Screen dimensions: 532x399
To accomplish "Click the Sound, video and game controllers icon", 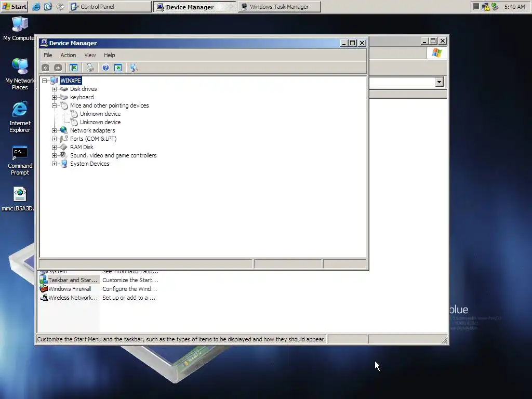I will tap(64, 155).
